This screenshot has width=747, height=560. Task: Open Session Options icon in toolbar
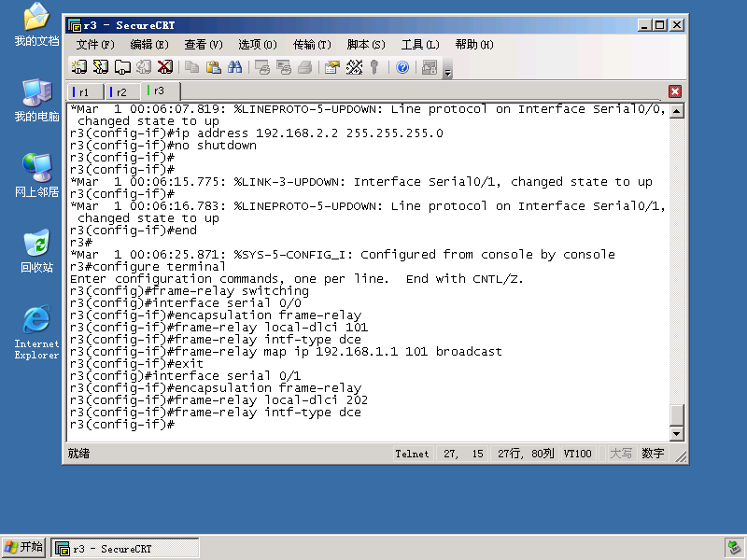tap(332, 67)
